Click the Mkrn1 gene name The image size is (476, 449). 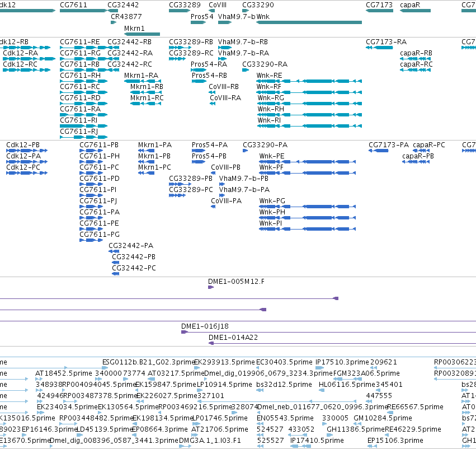coord(134,28)
